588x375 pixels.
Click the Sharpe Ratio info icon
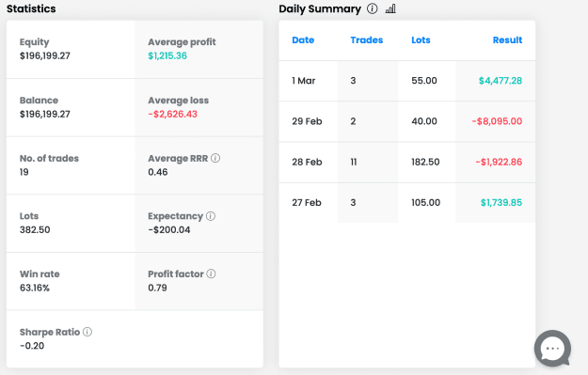87,332
